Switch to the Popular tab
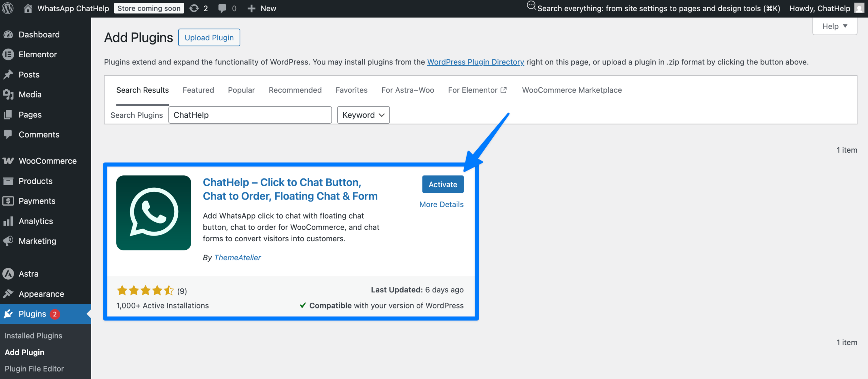Viewport: 868px width, 379px height. pyautogui.click(x=241, y=90)
